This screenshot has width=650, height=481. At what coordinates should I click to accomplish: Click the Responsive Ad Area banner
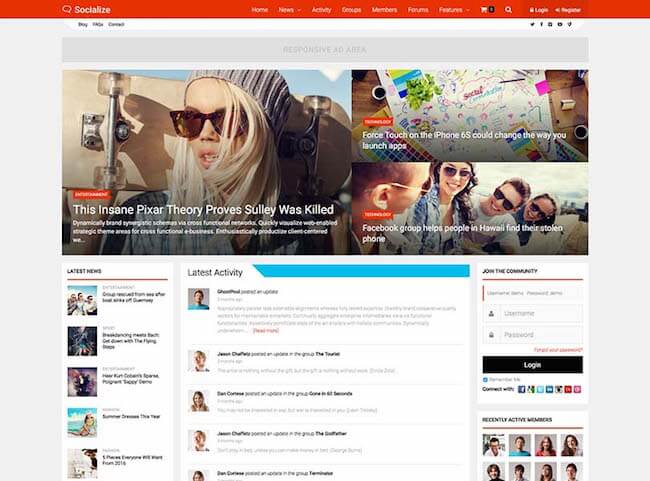(x=325, y=50)
